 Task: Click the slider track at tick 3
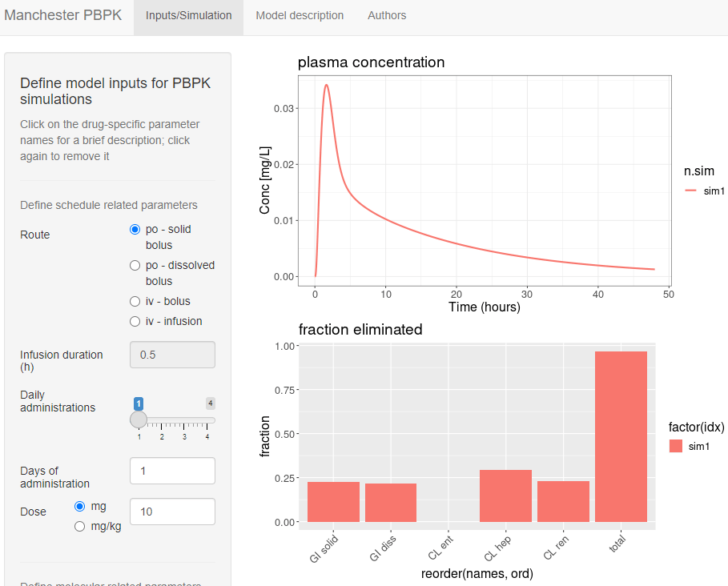(184, 420)
